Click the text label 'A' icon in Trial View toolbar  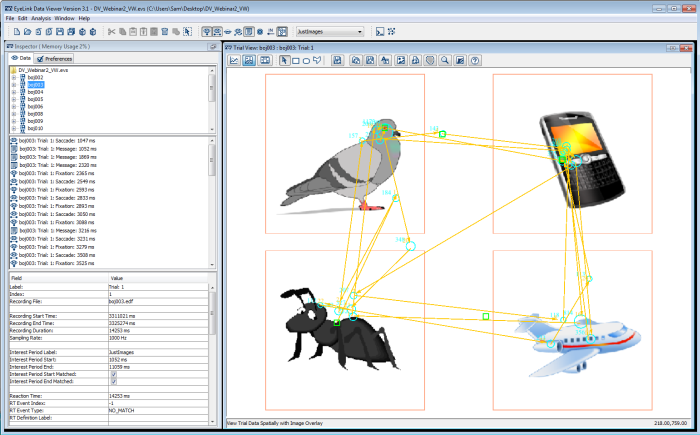coord(385,60)
